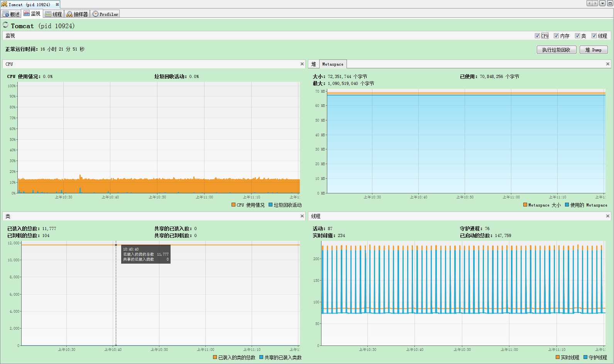The image size is (614, 364).
Task: Click the maximize window icon at top right
Action: pyautogui.click(x=610, y=3)
